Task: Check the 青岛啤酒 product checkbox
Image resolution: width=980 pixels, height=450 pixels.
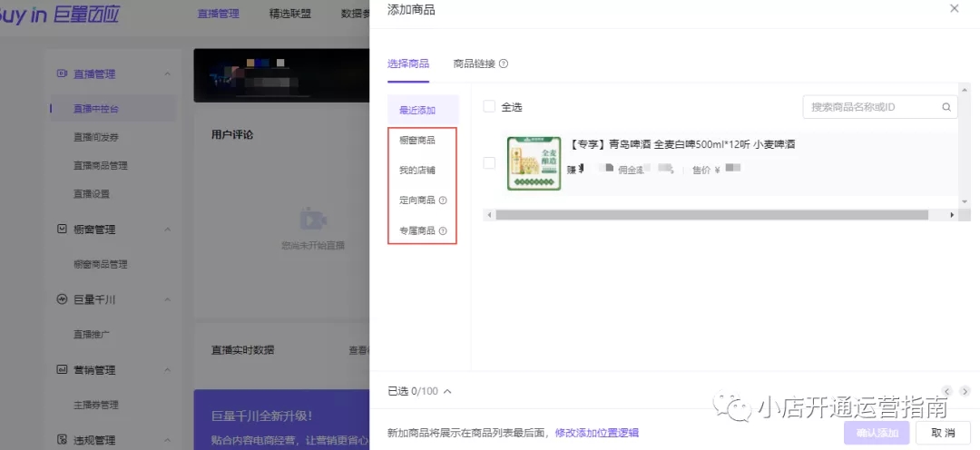Action: [489, 163]
